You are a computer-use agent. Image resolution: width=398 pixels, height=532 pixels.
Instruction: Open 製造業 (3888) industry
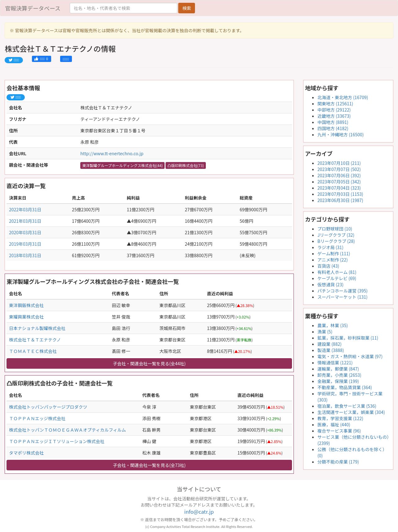tap(330, 350)
